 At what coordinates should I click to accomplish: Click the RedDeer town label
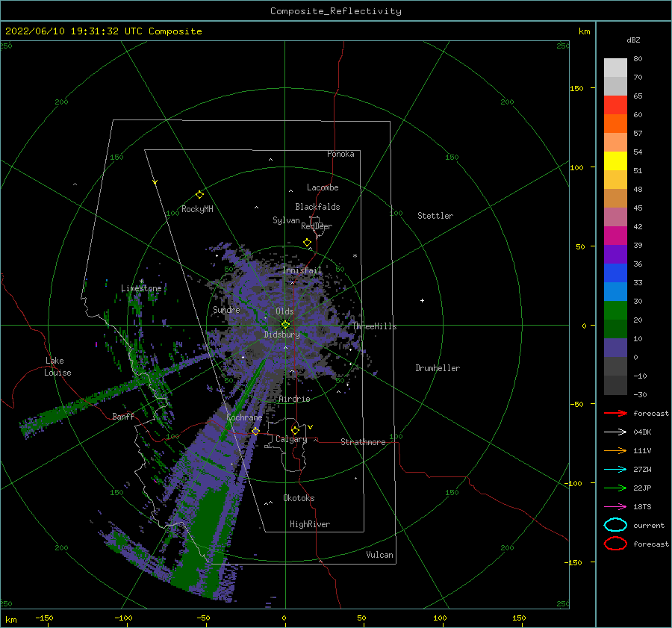point(317,226)
